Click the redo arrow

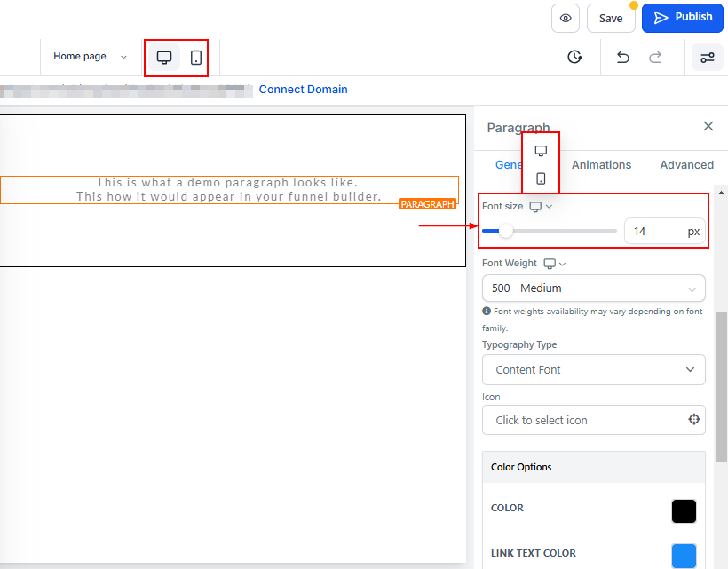(655, 58)
